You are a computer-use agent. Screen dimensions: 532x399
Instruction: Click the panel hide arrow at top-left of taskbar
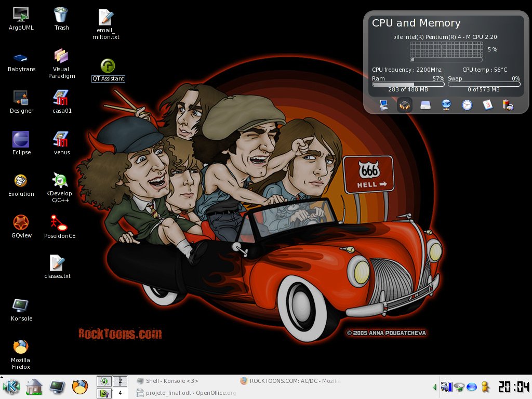pos(2,377)
